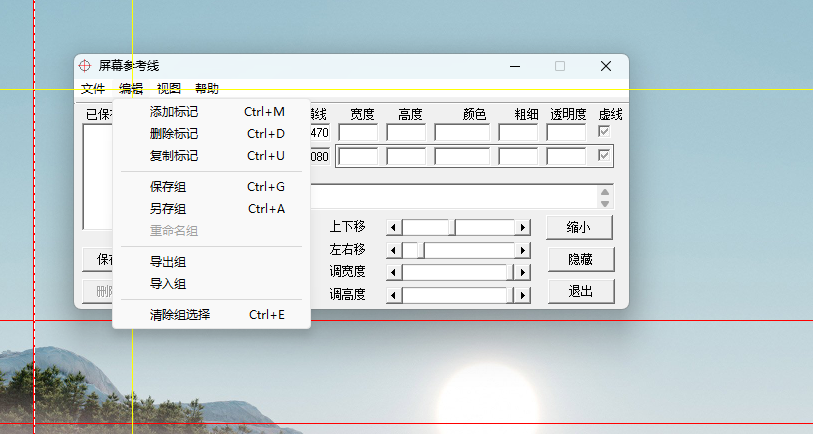Click second row 透明度 input field
Viewport: 813px width, 434px height.
(x=566, y=156)
